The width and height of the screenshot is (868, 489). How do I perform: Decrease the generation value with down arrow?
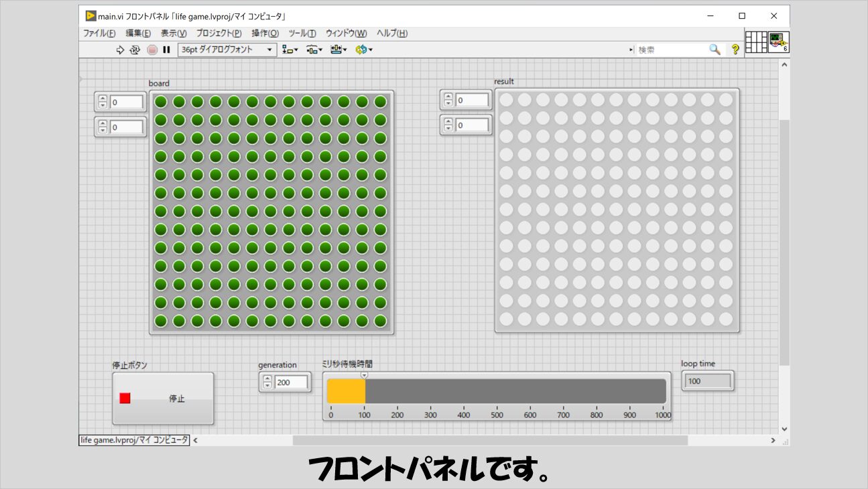tap(267, 386)
